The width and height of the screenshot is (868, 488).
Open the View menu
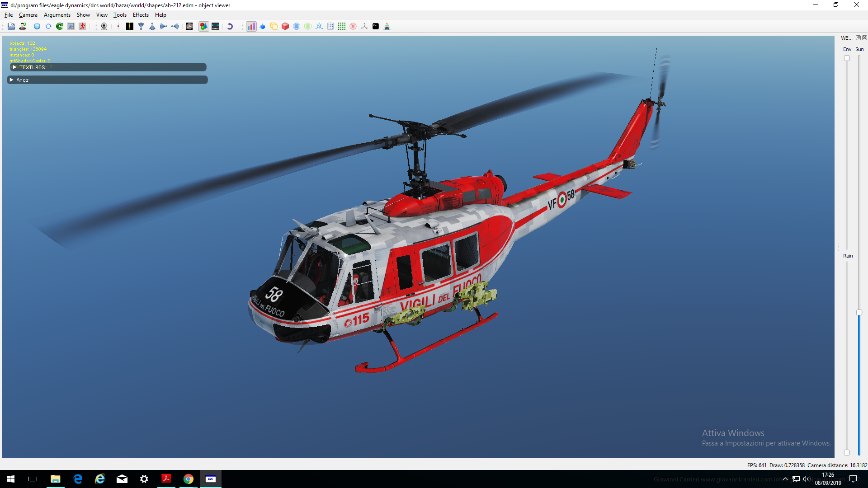(x=102, y=15)
